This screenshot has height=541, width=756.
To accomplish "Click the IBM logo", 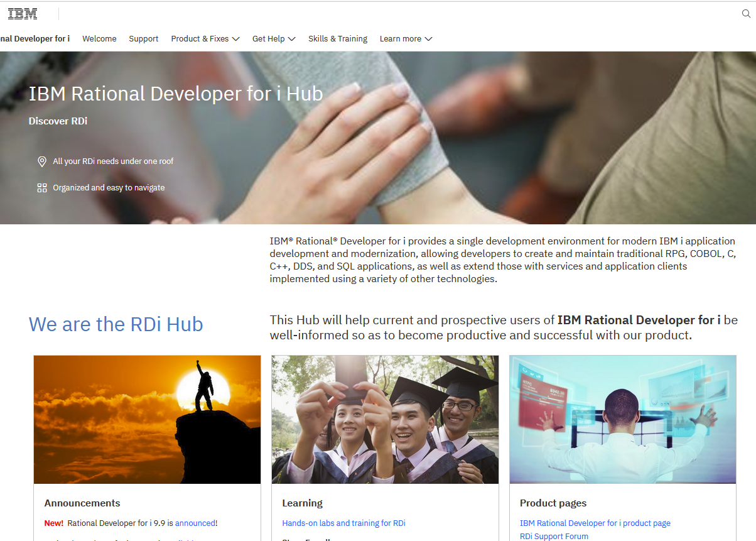I will pyautogui.click(x=23, y=14).
